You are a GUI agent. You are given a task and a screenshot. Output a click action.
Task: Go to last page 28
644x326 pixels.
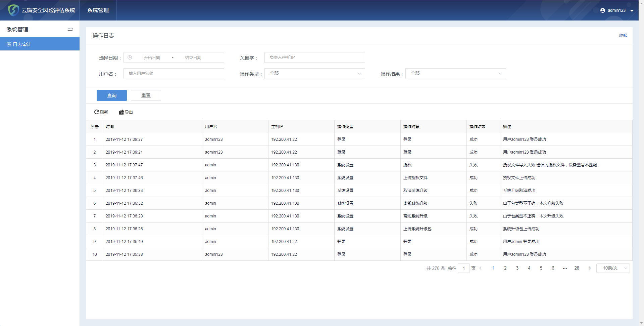(577, 268)
